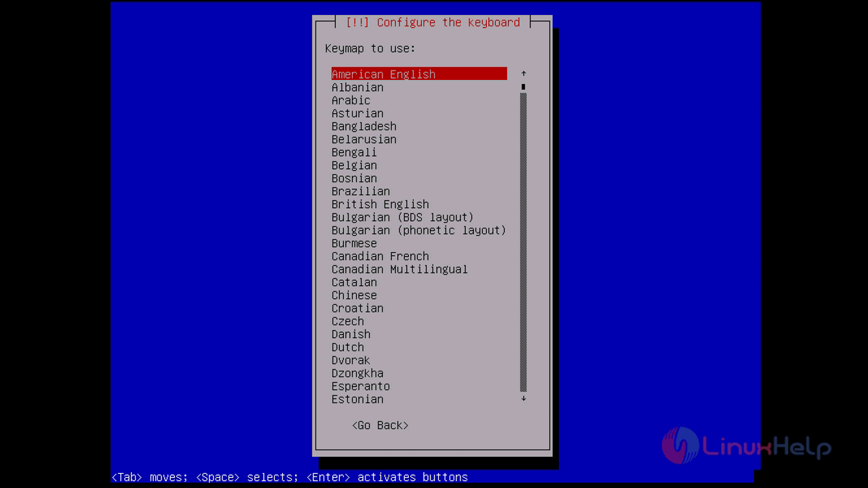Click the keymap list scrollbar track
The height and width of the screenshot is (488, 868).
[x=524, y=242]
